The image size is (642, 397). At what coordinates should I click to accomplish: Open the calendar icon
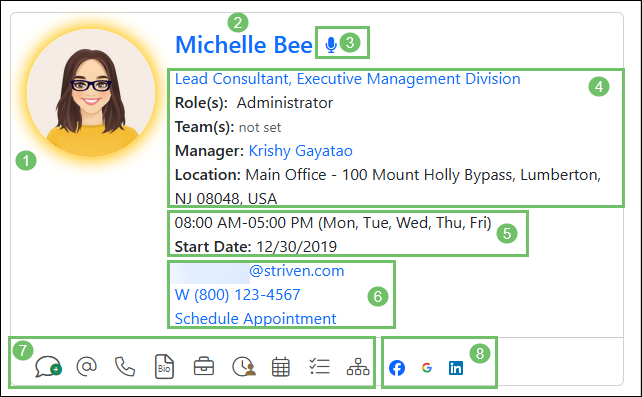281,367
